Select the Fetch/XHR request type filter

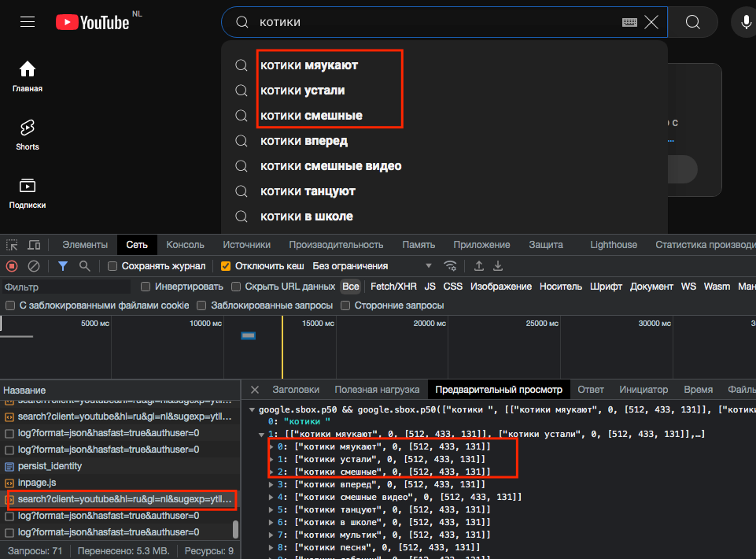click(393, 287)
